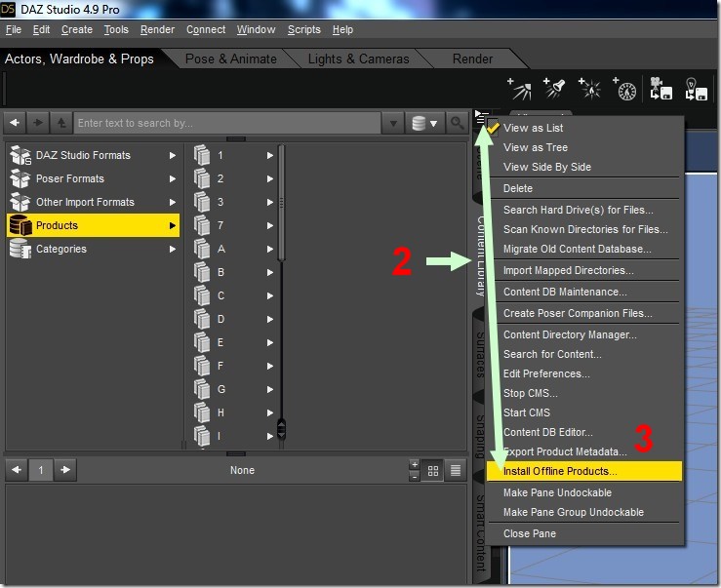Select DAZ Studio Formats in the library
The height and width of the screenshot is (588, 721).
pos(94,155)
